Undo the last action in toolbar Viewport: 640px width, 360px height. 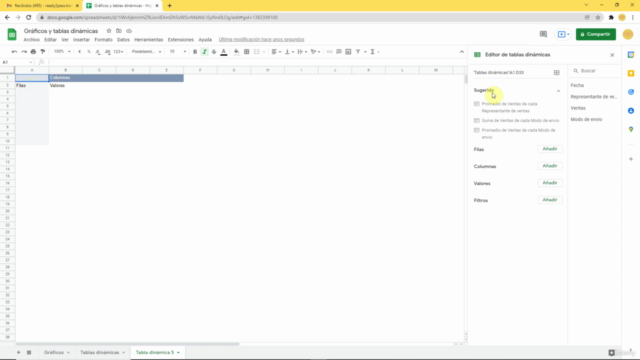(14, 52)
